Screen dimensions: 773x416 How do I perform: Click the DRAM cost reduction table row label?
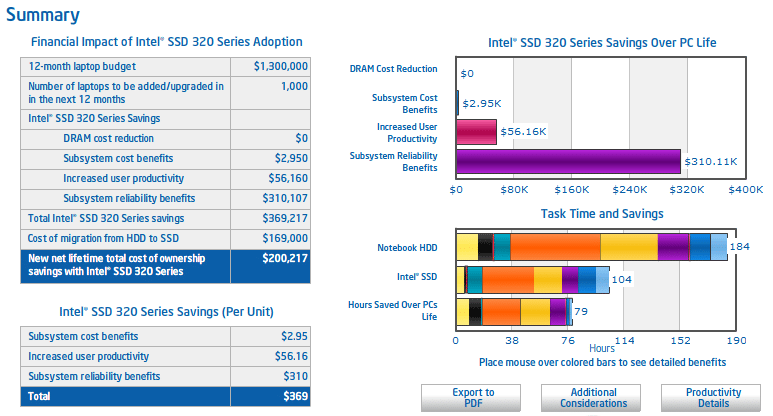108,139
